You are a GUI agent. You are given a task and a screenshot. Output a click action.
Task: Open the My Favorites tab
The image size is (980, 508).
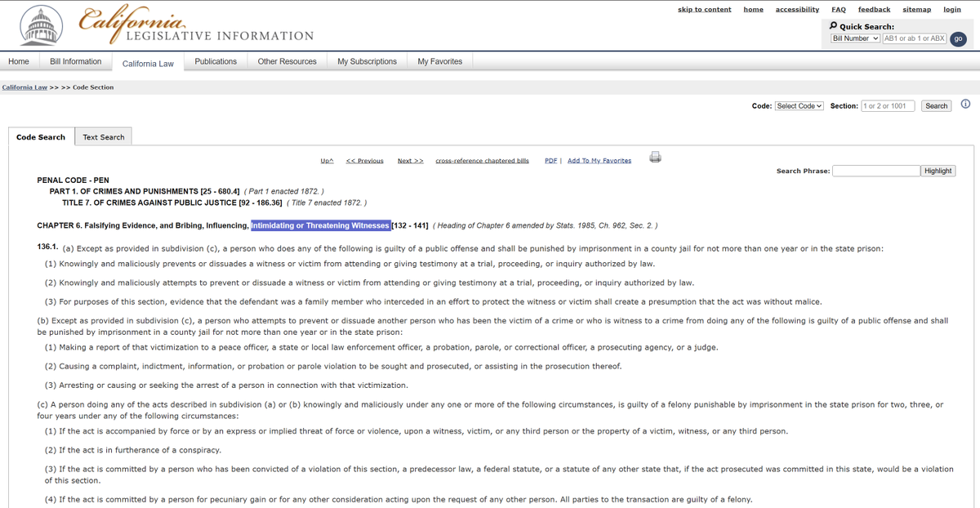point(440,61)
